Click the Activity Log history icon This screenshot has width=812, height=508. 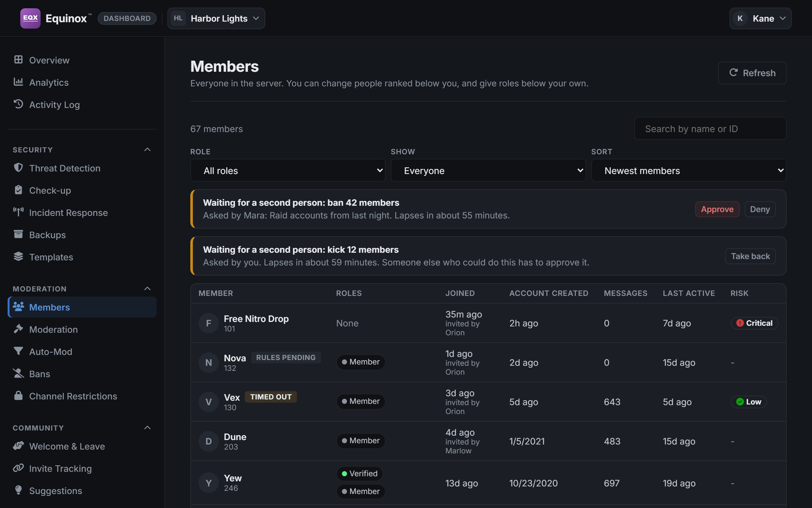18,104
